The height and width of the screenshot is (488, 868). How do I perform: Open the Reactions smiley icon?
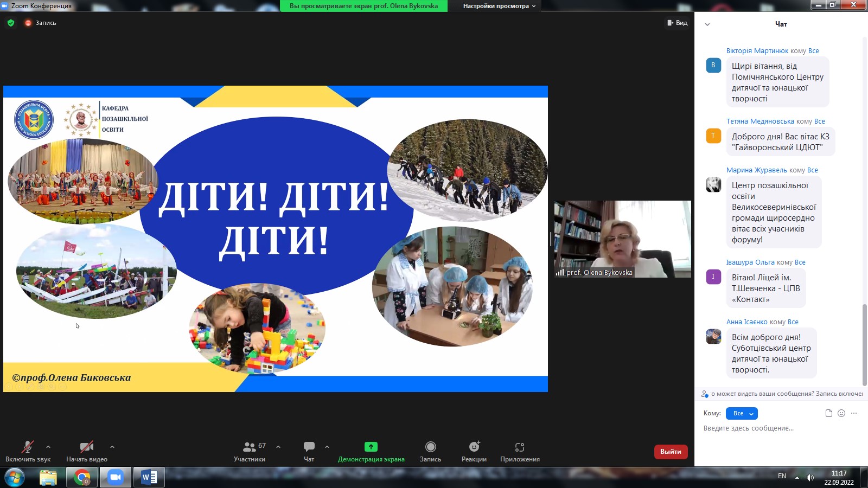click(x=474, y=447)
